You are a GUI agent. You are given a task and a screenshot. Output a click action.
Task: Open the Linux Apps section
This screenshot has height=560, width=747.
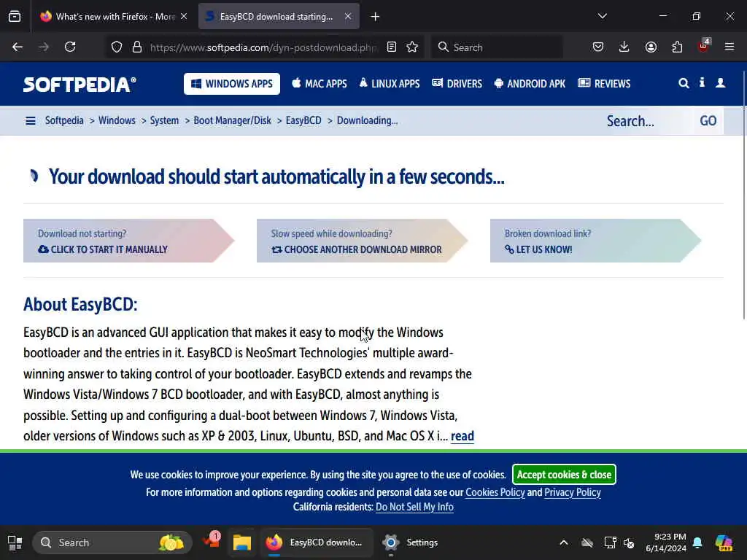pos(390,84)
